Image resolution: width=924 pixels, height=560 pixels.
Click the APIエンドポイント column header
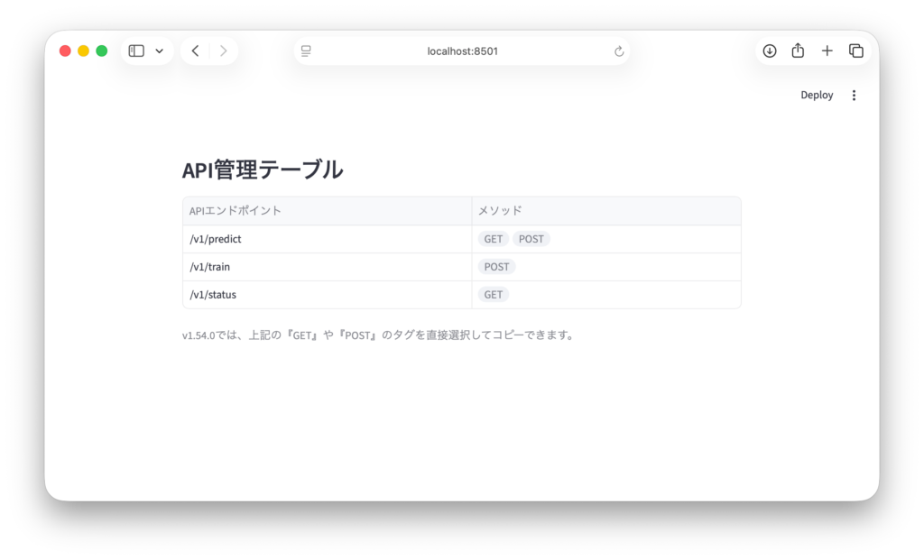[x=236, y=211]
